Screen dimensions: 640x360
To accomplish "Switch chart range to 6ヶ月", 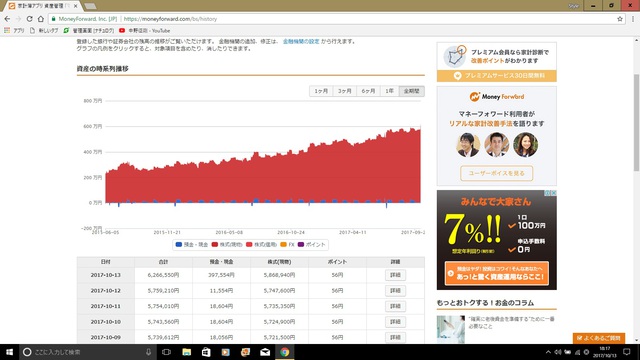I will pyautogui.click(x=368, y=91).
